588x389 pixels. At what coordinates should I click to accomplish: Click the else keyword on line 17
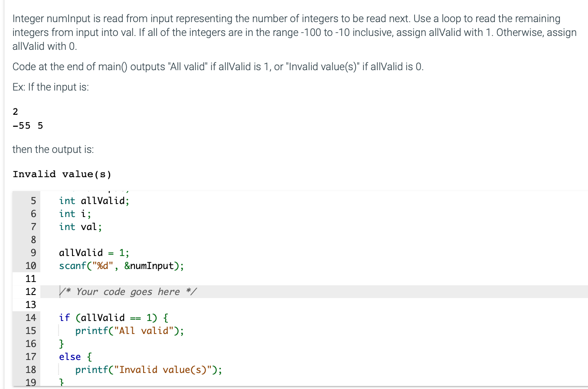(70, 357)
